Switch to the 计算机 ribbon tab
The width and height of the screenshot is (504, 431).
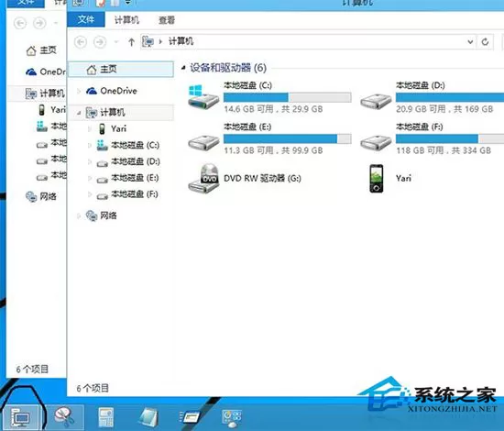point(126,20)
